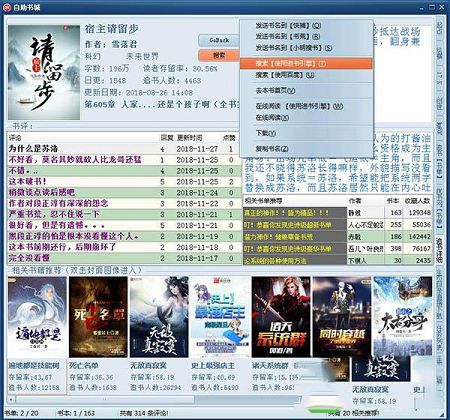
Task: Select review row 稍微谈点读后感吧
Action: point(124,192)
